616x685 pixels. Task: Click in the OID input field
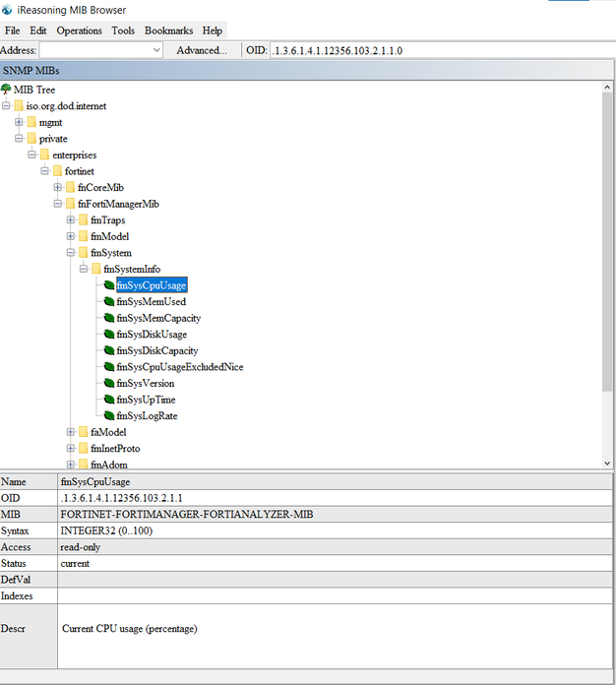tap(443, 50)
